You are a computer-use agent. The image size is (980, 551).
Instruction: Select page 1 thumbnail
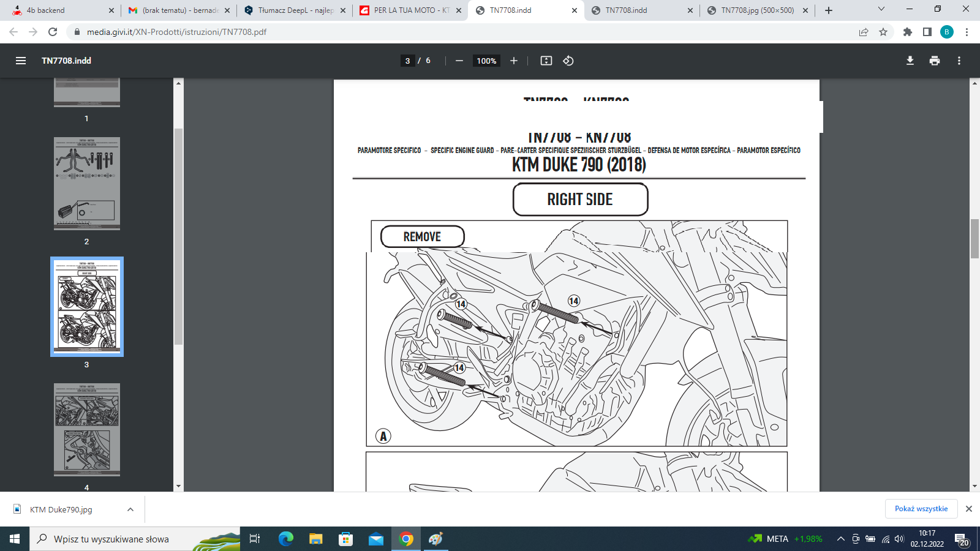tap(87, 92)
